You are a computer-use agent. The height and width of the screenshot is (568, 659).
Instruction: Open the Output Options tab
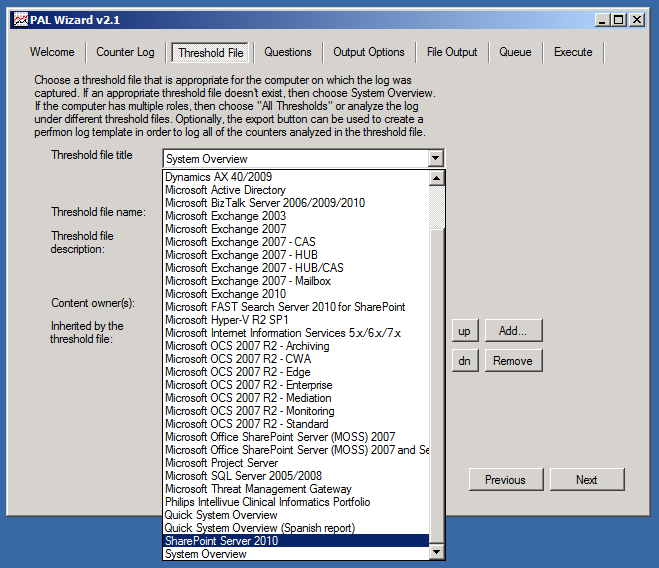click(369, 52)
